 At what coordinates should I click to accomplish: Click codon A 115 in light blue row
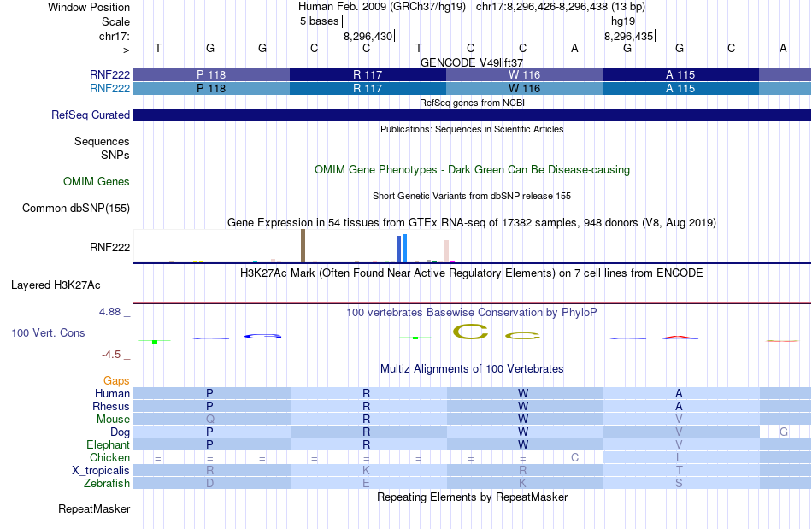click(680, 89)
